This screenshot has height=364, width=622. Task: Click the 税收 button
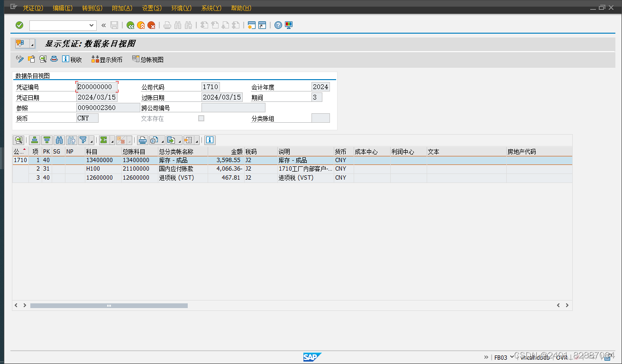tap(72, 59)
